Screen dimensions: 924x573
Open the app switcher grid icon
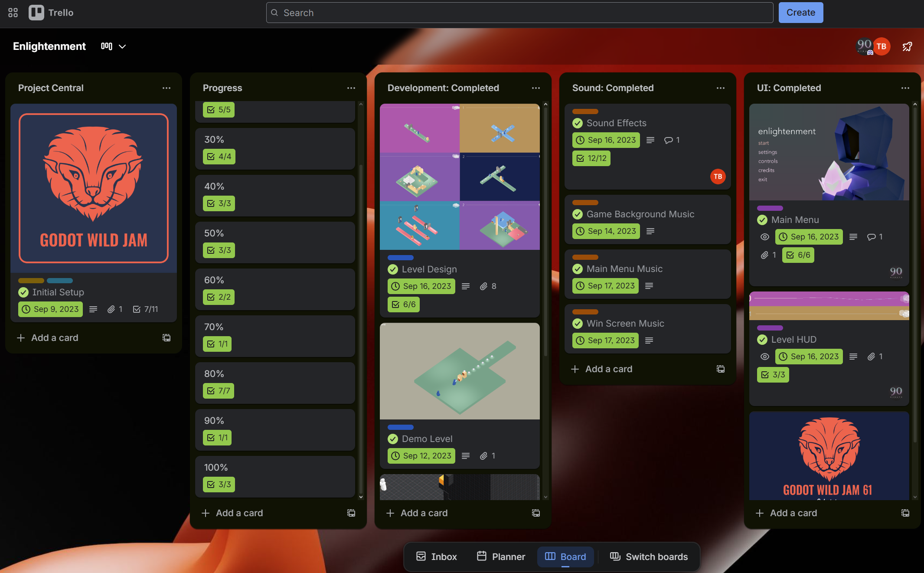tap(13, 13)
